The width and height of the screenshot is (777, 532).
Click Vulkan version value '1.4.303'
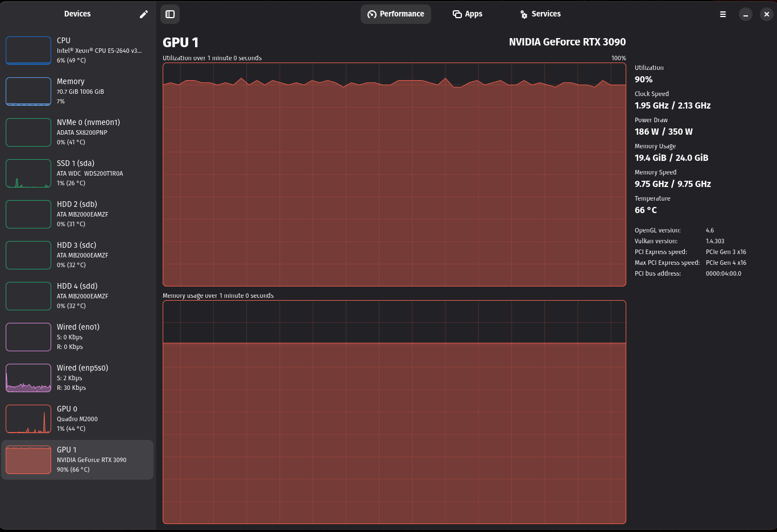pyautogui.click(x=715, y=241)
